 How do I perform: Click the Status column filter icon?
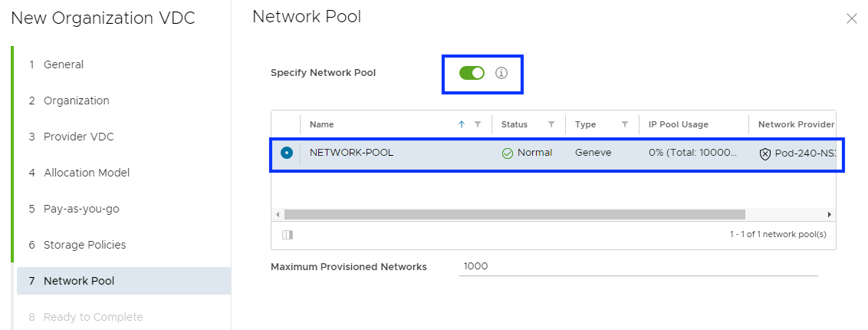(551, 124)
